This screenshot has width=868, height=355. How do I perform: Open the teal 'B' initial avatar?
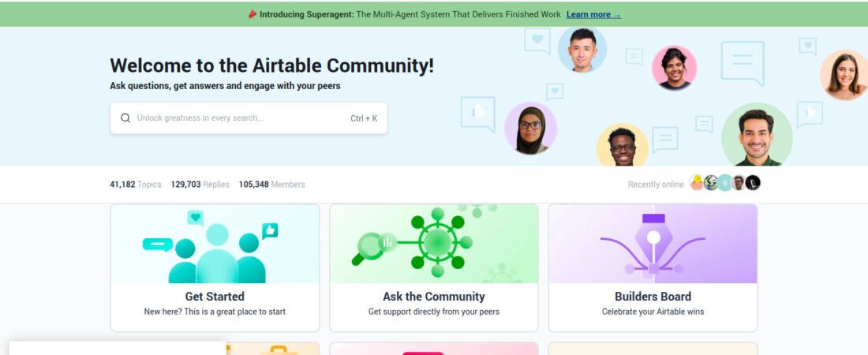[x=724, y=183]
